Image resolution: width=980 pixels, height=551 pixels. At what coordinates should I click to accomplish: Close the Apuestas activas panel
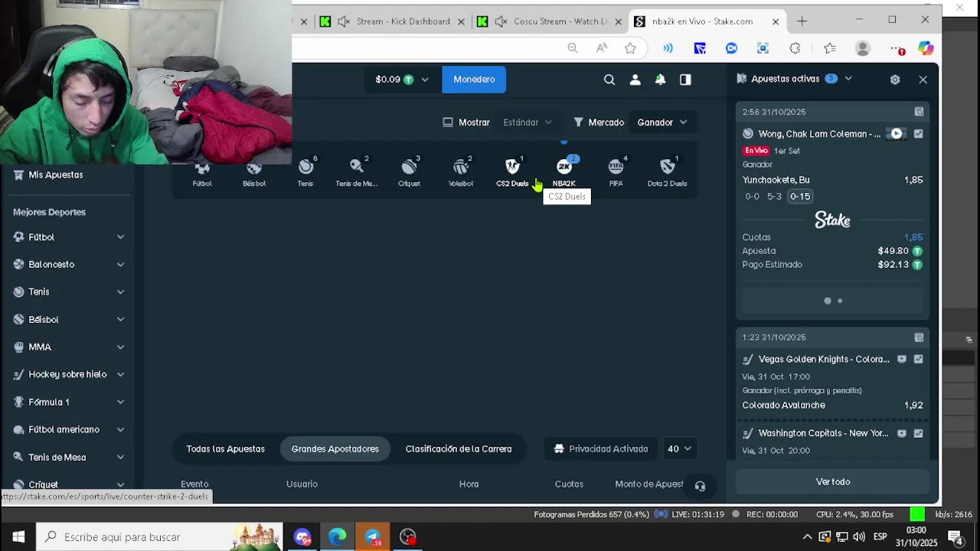pyautogui.click(x=923, y=80)
